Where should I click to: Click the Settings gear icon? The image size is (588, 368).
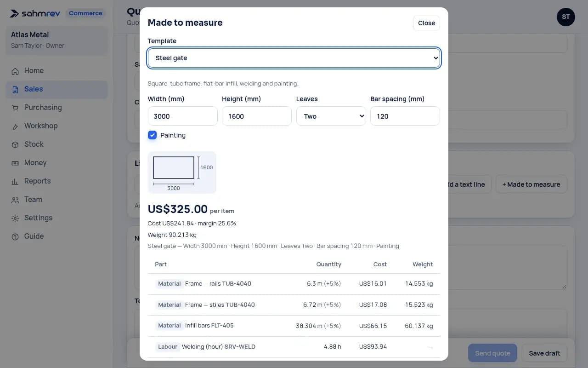15,218
